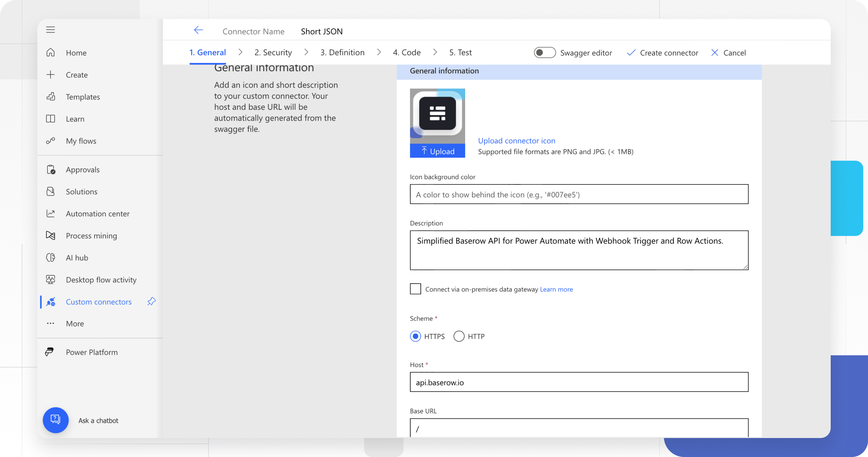Click the Host input field
Image resolution: width=868 pixels, height=457 pixels.
[x=579, y=382]
